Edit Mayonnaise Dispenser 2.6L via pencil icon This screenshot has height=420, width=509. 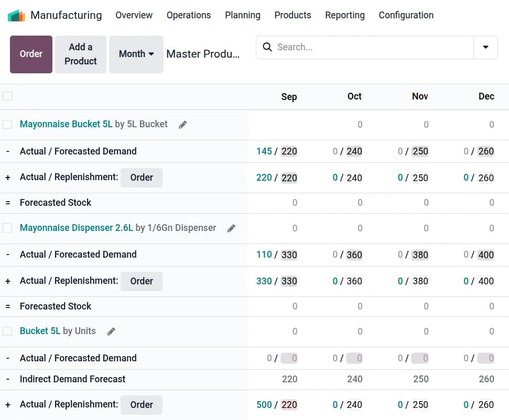231,228
